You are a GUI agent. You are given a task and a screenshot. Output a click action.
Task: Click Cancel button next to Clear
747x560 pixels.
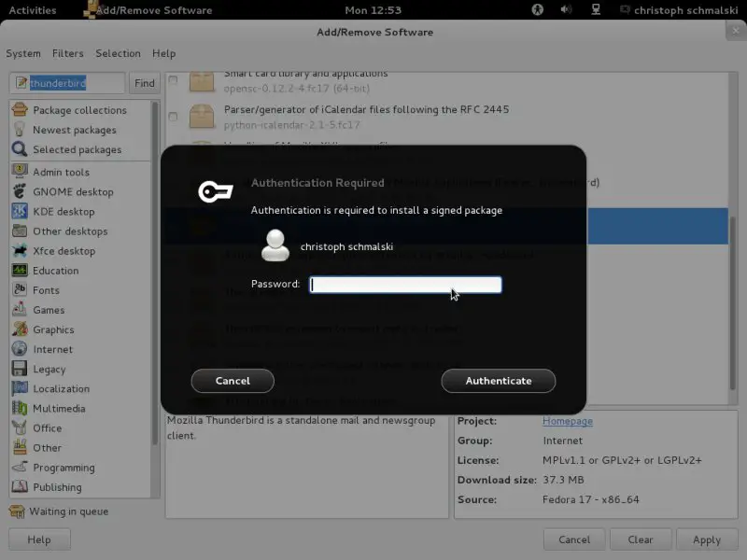point(574,539)
